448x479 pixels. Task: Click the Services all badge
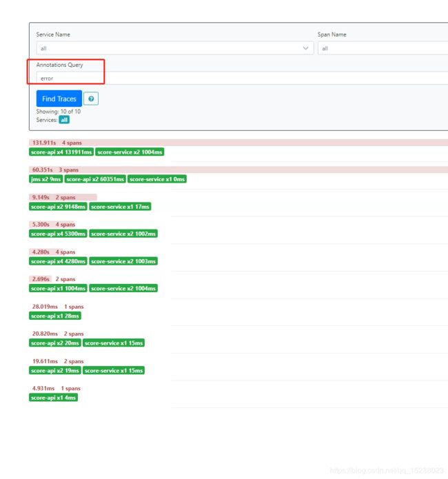click(x=64, y=120)
